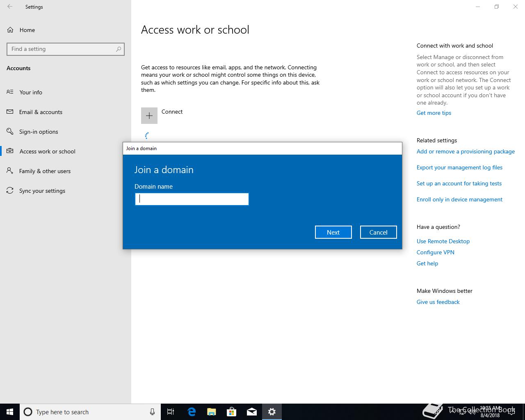Image resolution: width=525 pixels, height=420 pixels.
Task: Click the search magnifier in Find a setting
Action: click(119, 49)
